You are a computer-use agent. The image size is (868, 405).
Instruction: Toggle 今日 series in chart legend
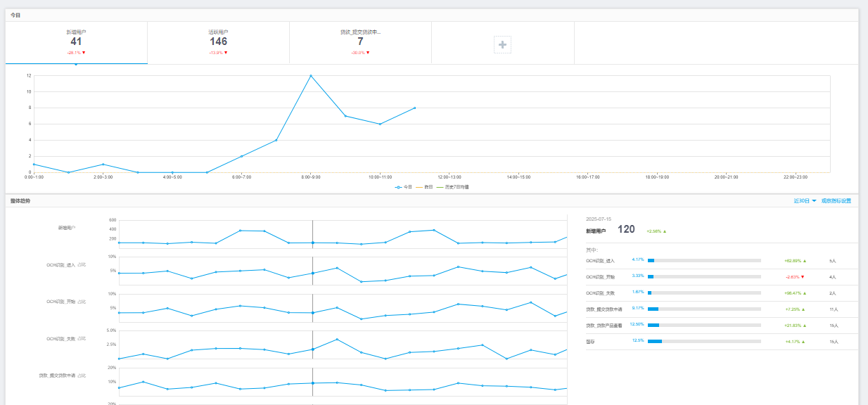click(x=404, y=187)
